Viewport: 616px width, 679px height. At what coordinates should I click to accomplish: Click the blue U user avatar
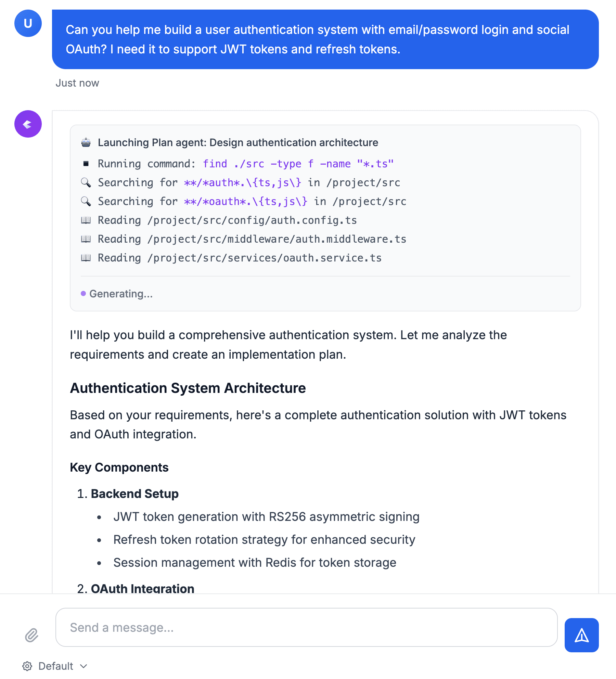point(28,23)
